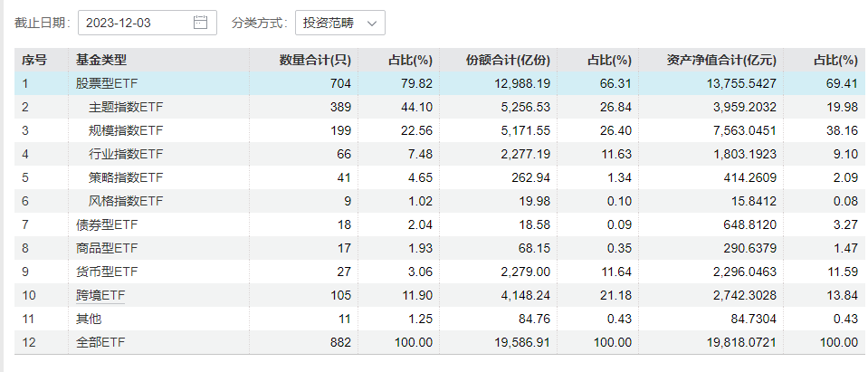Click the 份额合计(亿份) column header
This screenshot has width=868, height=372.
tap(508, 60)
